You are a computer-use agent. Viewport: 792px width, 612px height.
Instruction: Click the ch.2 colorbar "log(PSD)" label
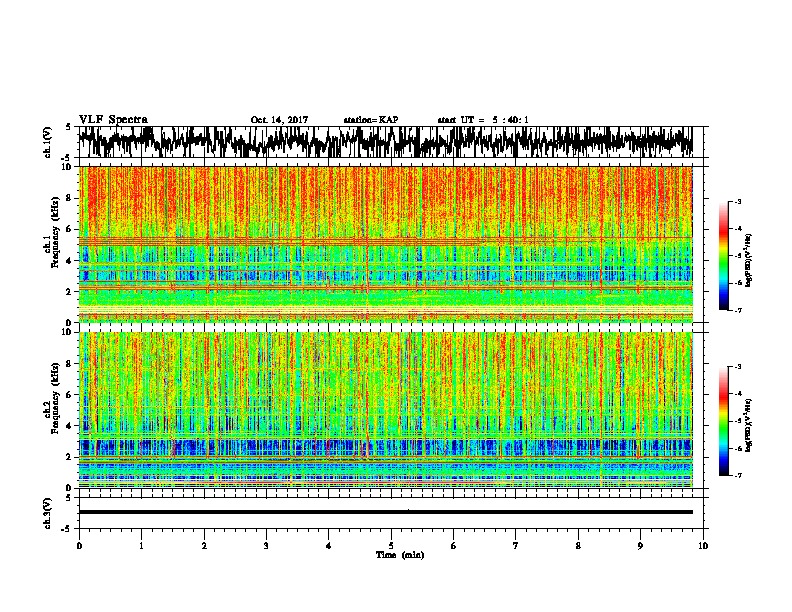point(748,425)
